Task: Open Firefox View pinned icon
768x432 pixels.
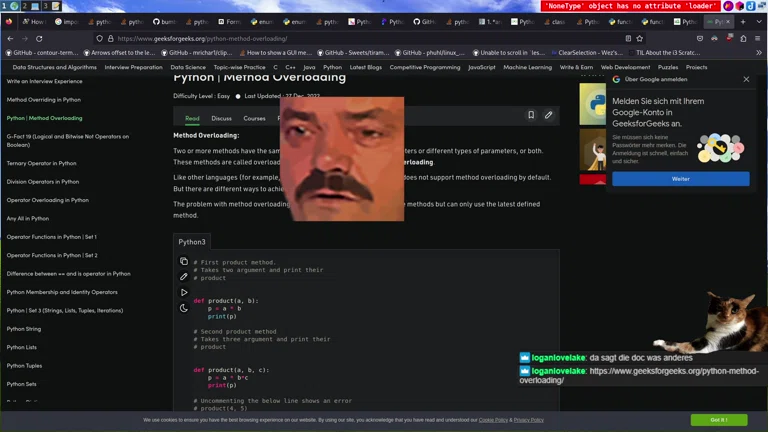Action: point(9,22)
